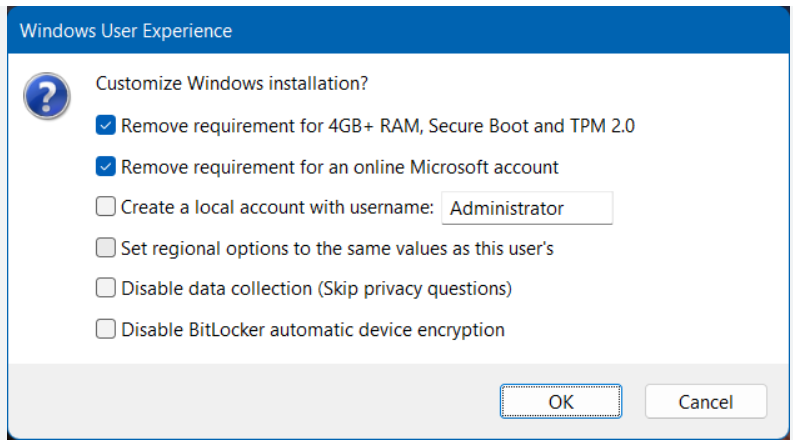Click the 'Disable BitLocker automatic device encryption' label
Viewport: 793px width, 446px height.
click(313, 329)
